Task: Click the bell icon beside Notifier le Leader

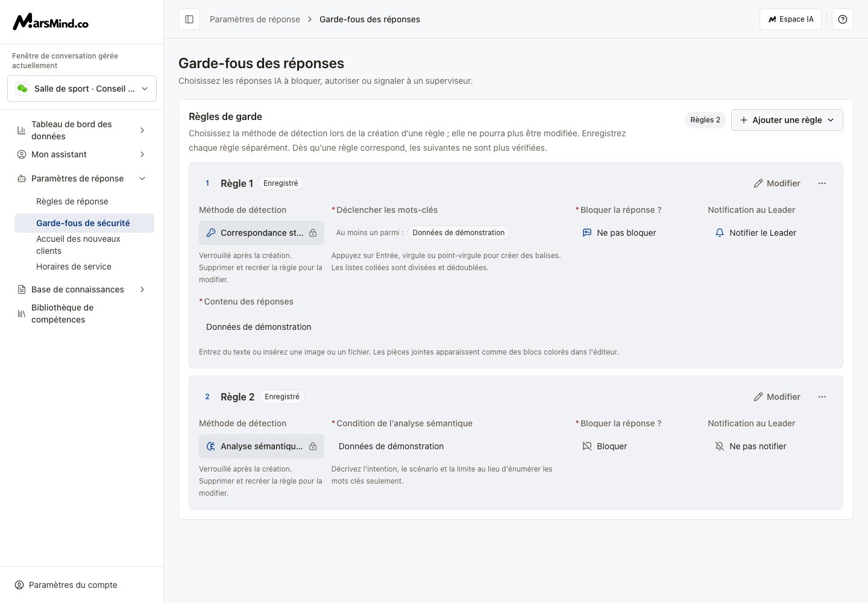Action: tap(720, 233)
